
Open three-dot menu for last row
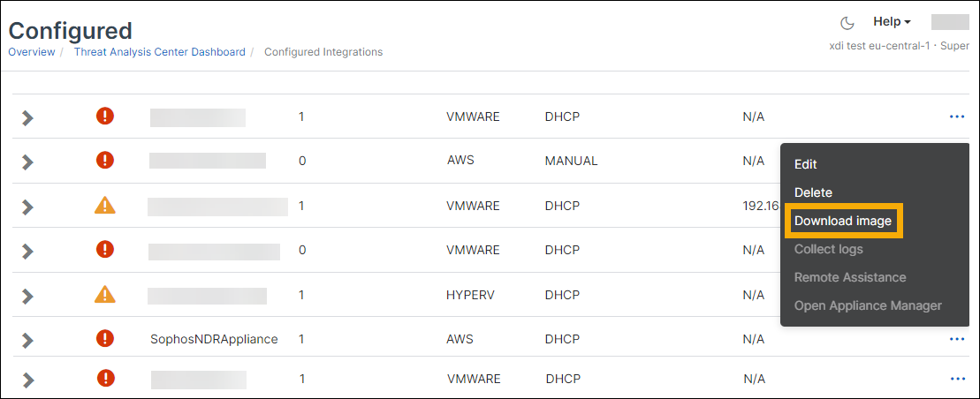point(957,379)
